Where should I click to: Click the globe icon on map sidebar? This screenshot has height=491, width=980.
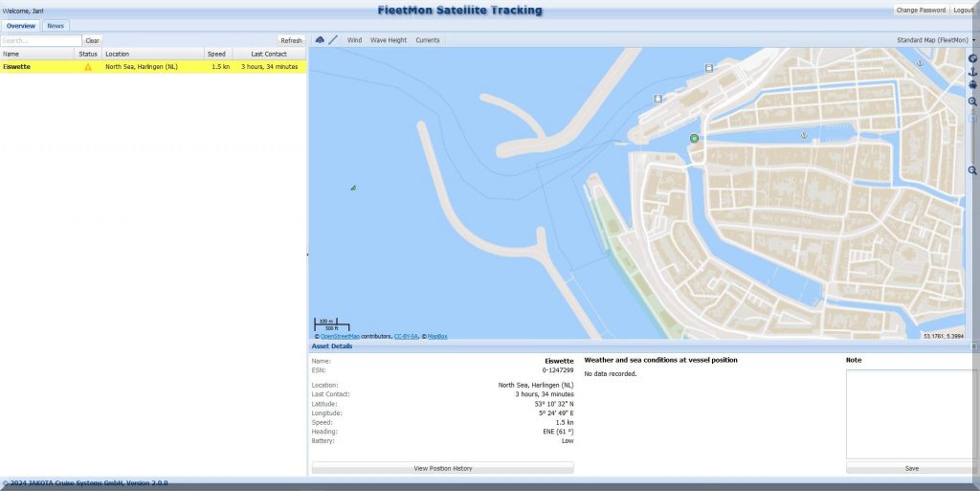click(972, 58)
